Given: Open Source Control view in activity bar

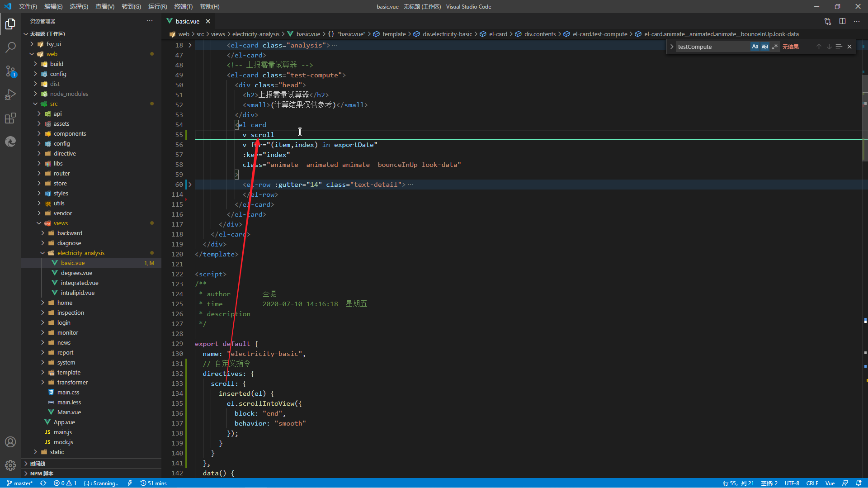Looking at the screenshot, I should point(10,71).
